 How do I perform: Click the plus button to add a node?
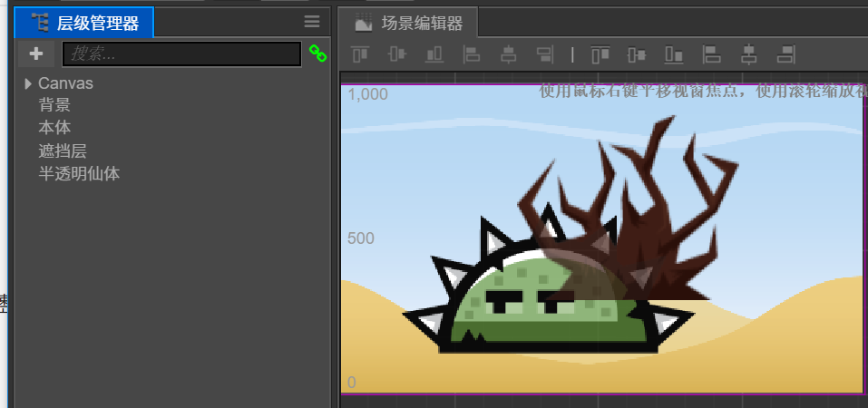pyautogui.click(x=36, y=53)
